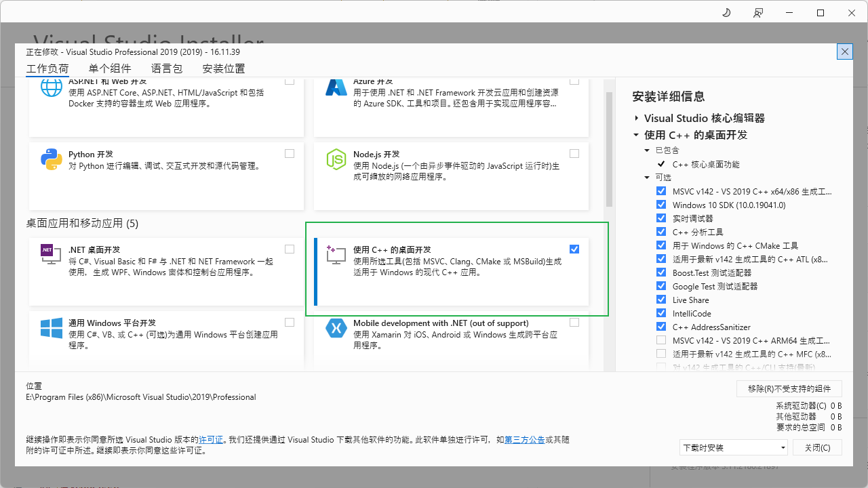The width and height of the screenshot is (868, 488).
Task: Uncheck Boost.Test 测试适配器 component
Action: pos(661,272)
